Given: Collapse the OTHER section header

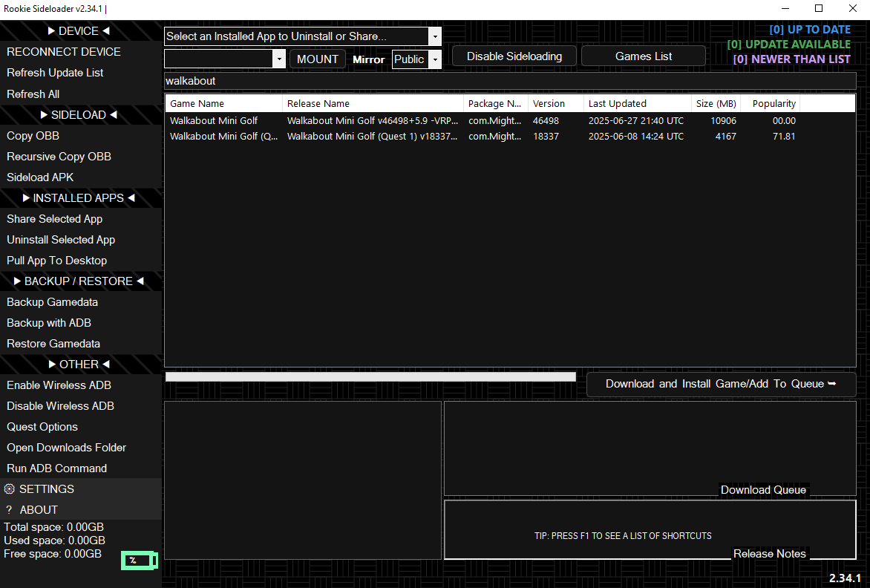Looking at the screenshot, I should coord(79,365).
